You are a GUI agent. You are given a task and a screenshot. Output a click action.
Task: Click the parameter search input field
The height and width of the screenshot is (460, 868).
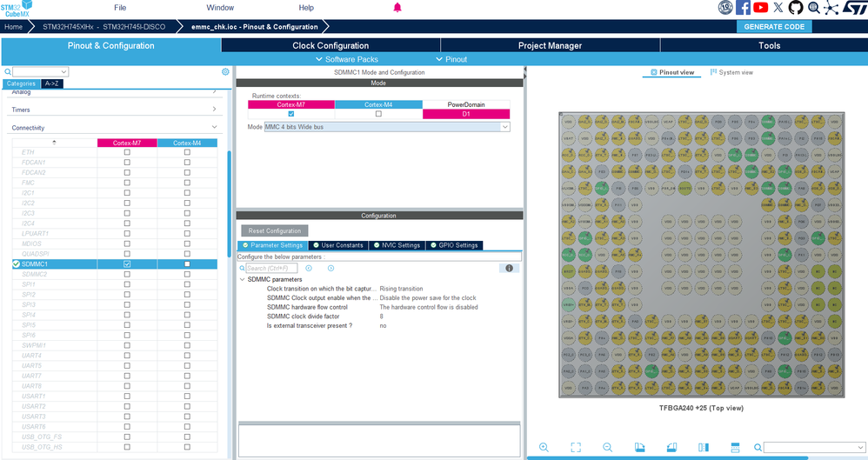(x=271, y=268)
